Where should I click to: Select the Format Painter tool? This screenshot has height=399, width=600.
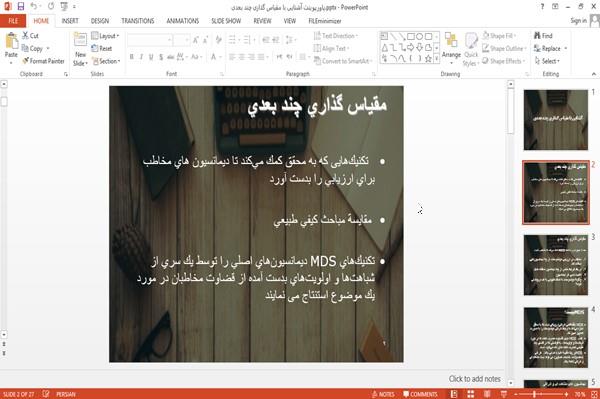[x=43, y=61]
